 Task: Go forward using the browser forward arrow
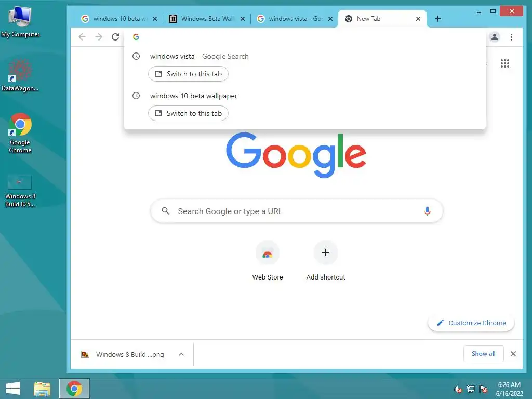98,37
